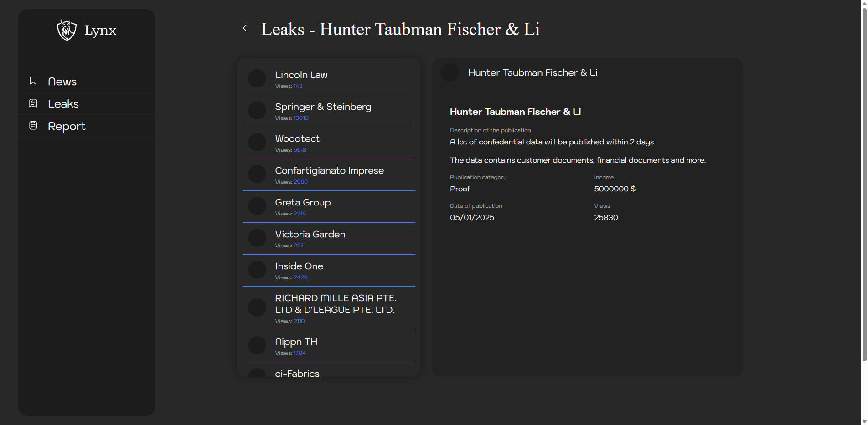
Task: Open the News sidebar menu item
Action: [x=62, y=82]
